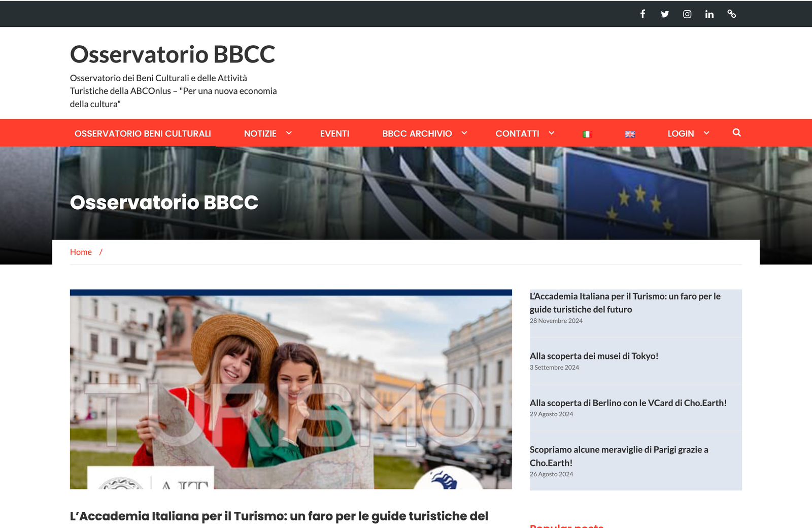Viewport: 812px width, 528px height.
Task: Open the Twitter social icon
Action: click(665, 14)
